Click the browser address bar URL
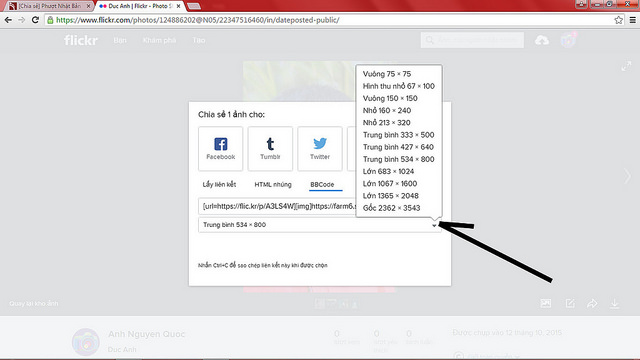The width and height of the screenshot is (640, 360). point(198,20)
